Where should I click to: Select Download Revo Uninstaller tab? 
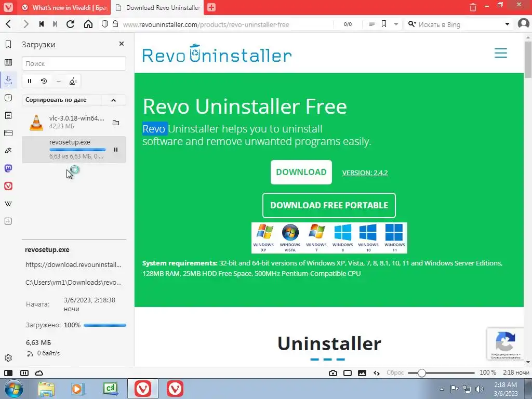coord(157,7)
